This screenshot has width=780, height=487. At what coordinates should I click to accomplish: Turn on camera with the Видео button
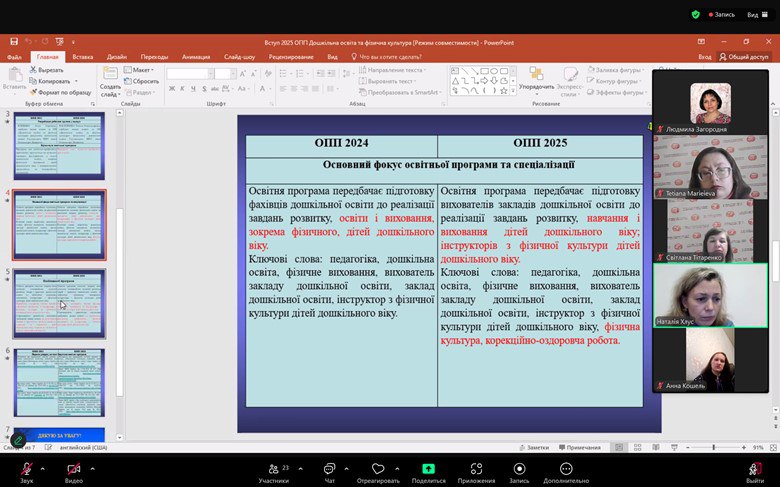(73, 468)
